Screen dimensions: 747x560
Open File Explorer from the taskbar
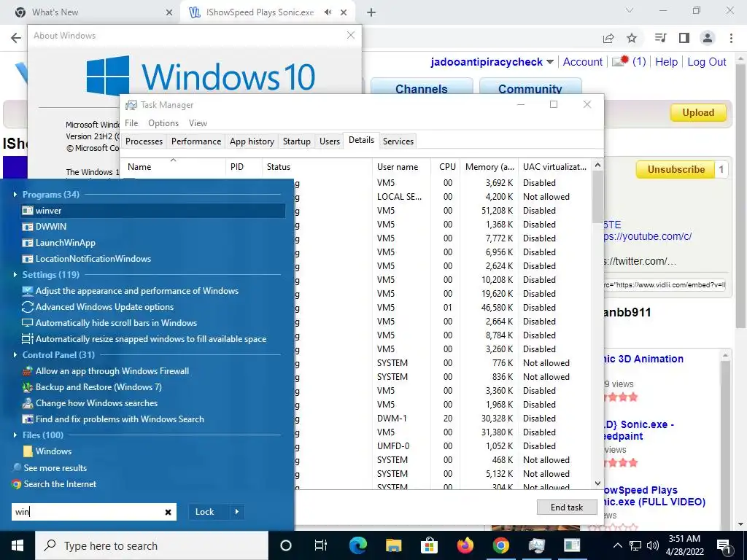coord(393,545)
